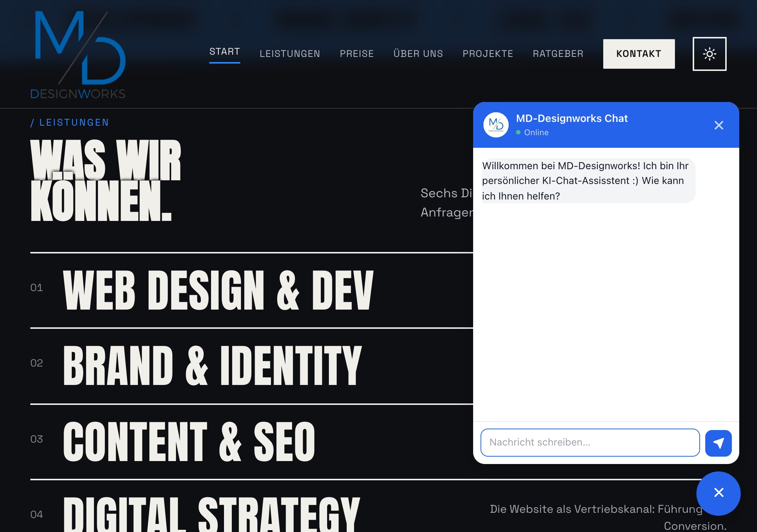Click service number 04
757x532 pixels.
pyautogui.click(x=37, y=514)
